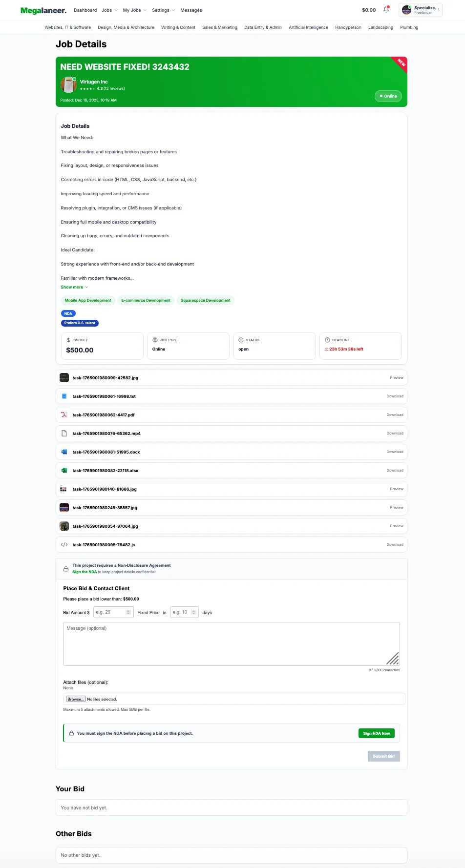Click the video file icon for the mp4 attachment
Viewport: 465px width, 868px height.
(x=64, y=433)
